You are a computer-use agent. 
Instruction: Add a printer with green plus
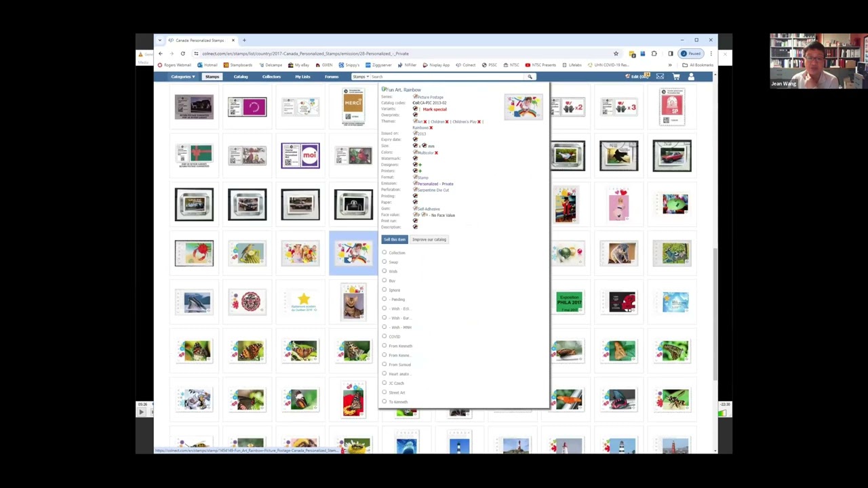point(420,171)
